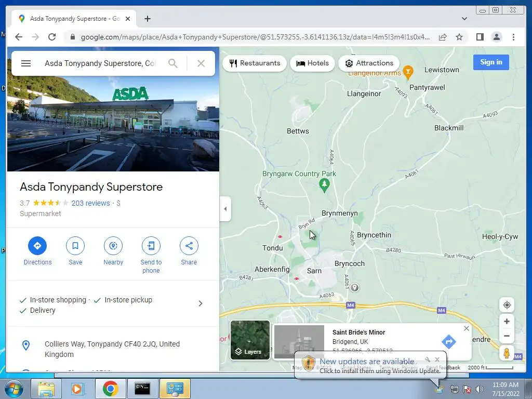Zoom in on the map
Screen dimensions: 532x399
[507, 321]
